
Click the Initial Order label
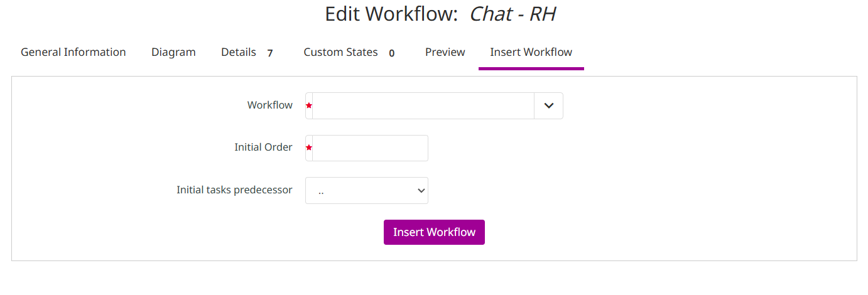(x=263, y=147)
